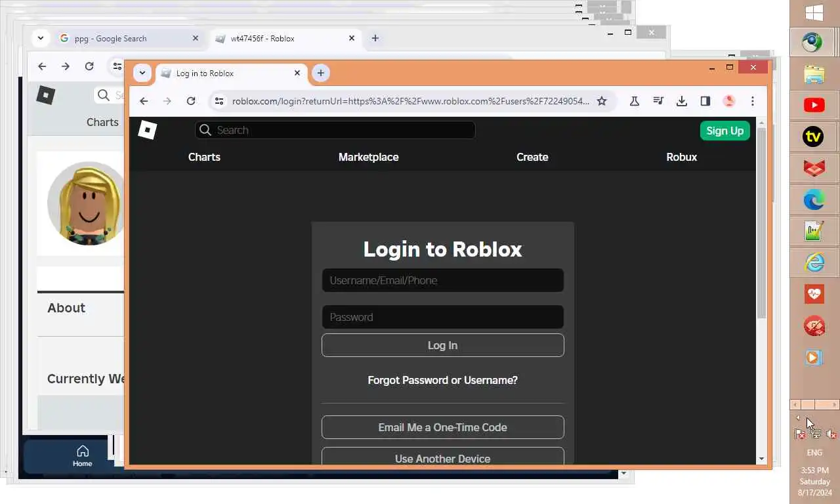Viewport: 840px width, 504px height.
Task: Click the scroll up arrow of the login page
Action: [761, 123]
